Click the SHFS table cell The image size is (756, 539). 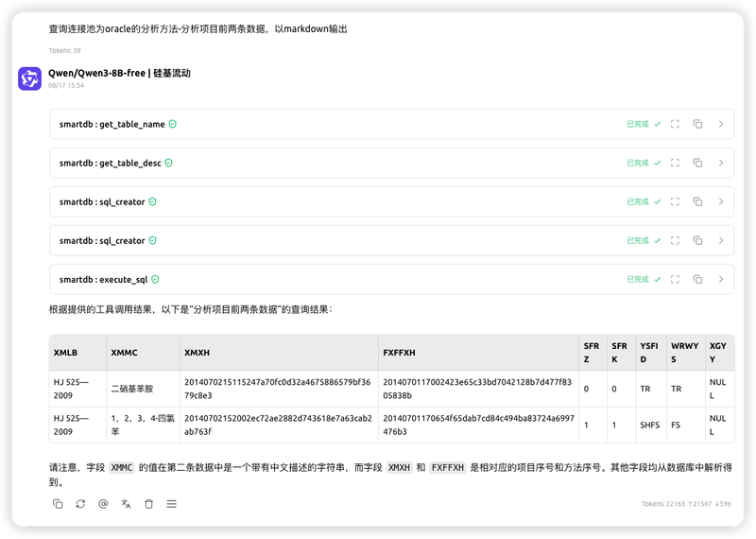click(x=649, y=426)
